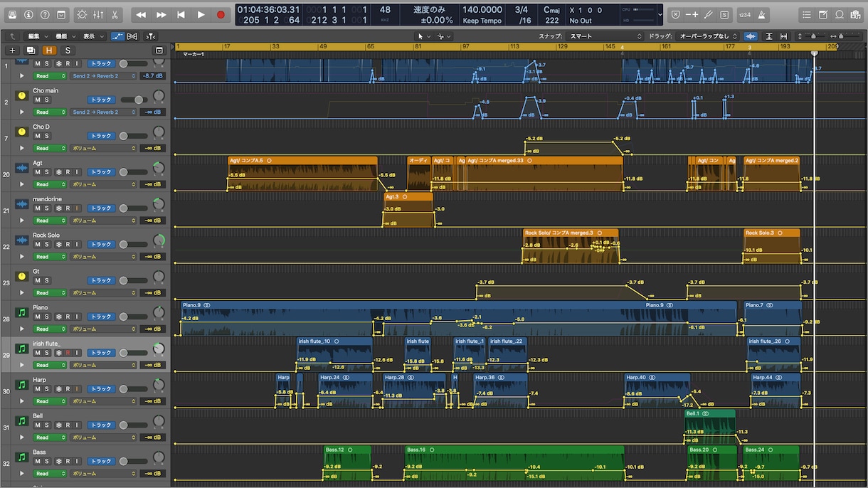Screen dimensions: 868x488
Task: Start playback with the Play button
Action: click(201, 14)
